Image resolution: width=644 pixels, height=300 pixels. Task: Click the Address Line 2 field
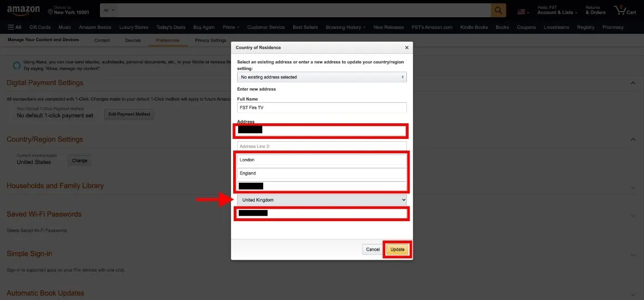tap(322, 146)
